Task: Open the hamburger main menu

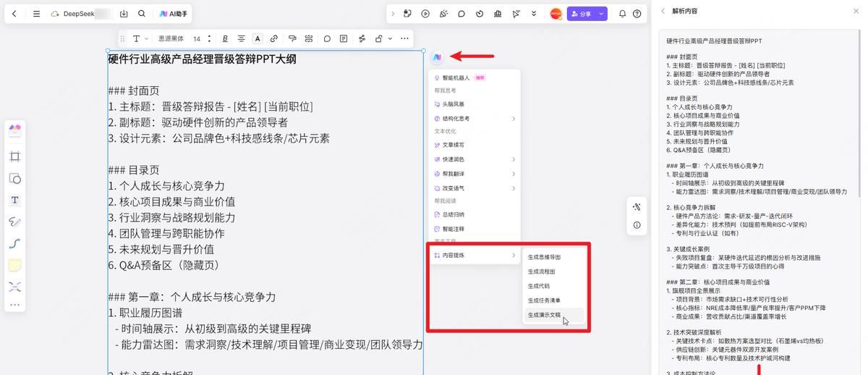Action: click(36, 14)
